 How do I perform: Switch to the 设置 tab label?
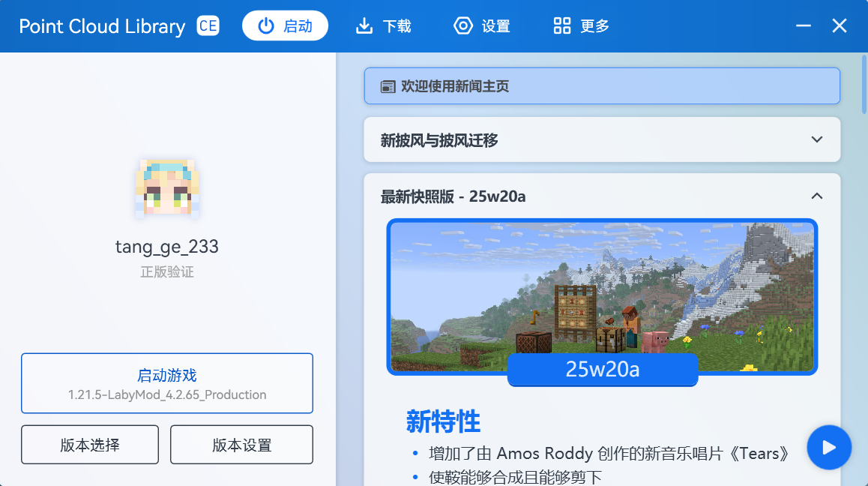[495, 26]
